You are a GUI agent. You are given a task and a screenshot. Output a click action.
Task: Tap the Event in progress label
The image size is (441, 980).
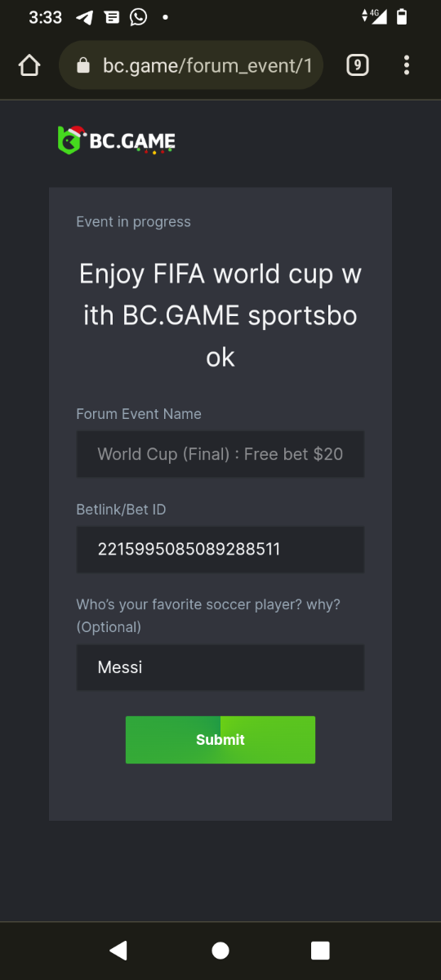tap(133, 222)
